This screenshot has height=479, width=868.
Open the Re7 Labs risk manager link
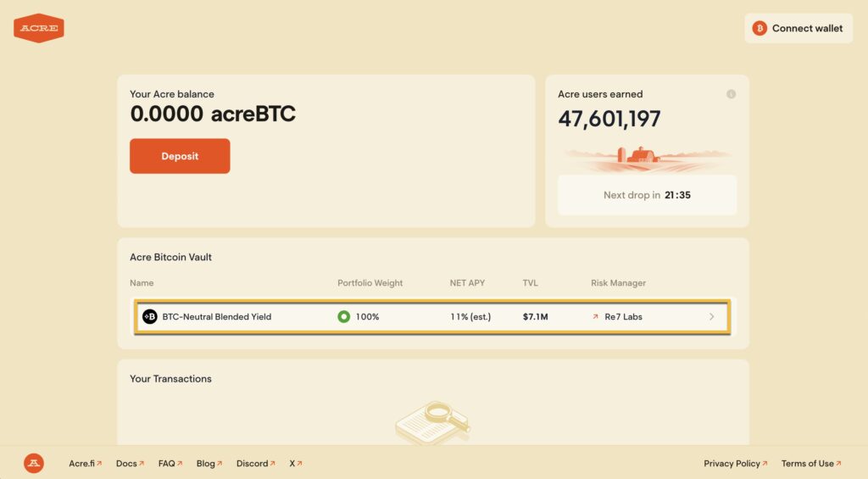(x=623, y=317)
